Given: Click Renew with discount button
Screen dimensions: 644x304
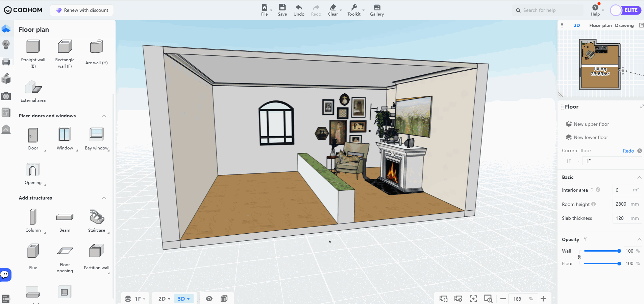Looking at the screenshot, I should (x=82, y=10).
